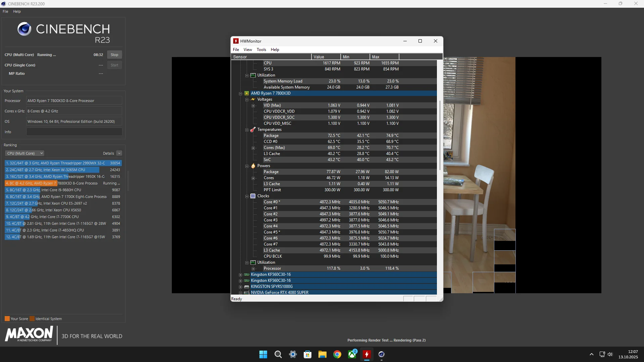Screen dimensions: 644x362
Task: Click the Identical System brown swatch
Action: pyautogui.click(x=32, y=319)
